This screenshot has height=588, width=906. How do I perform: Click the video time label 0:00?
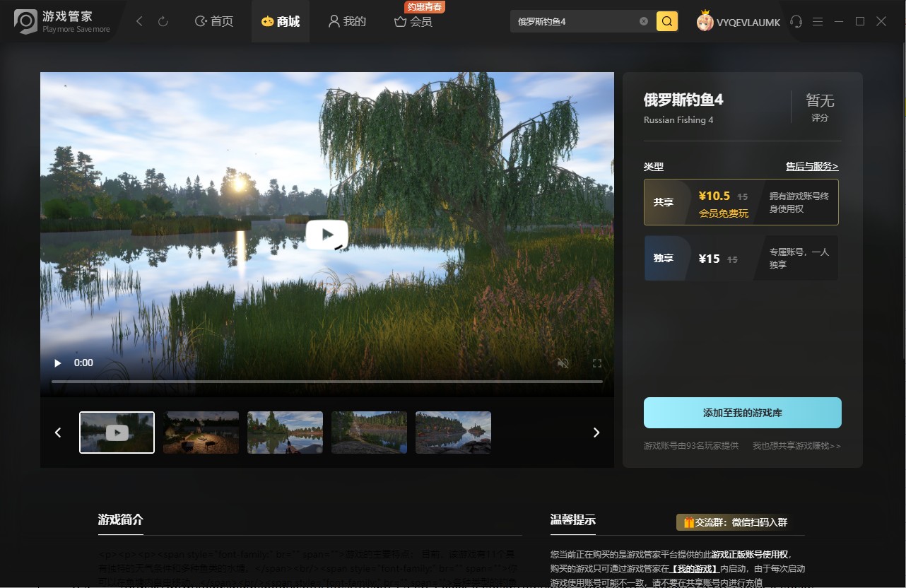(x=83, y=363)
